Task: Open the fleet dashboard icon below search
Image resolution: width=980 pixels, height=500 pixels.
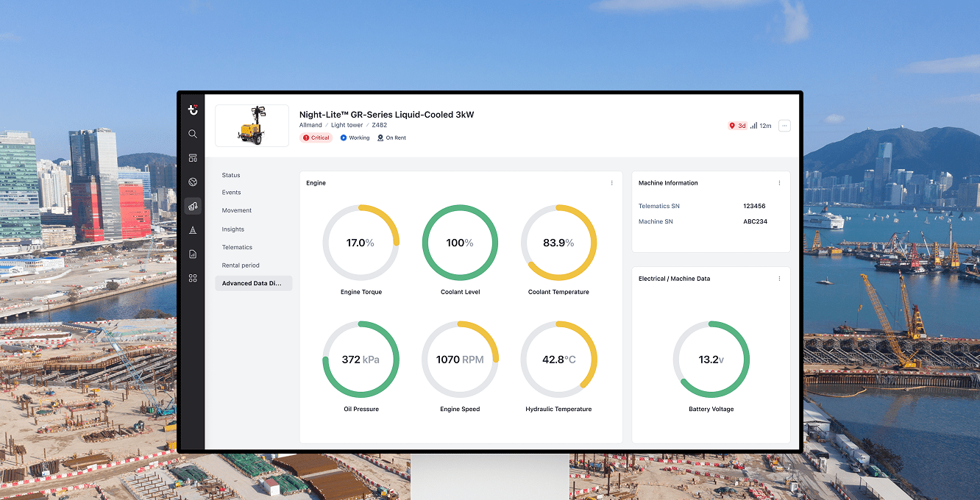Action: coord(193,157)
